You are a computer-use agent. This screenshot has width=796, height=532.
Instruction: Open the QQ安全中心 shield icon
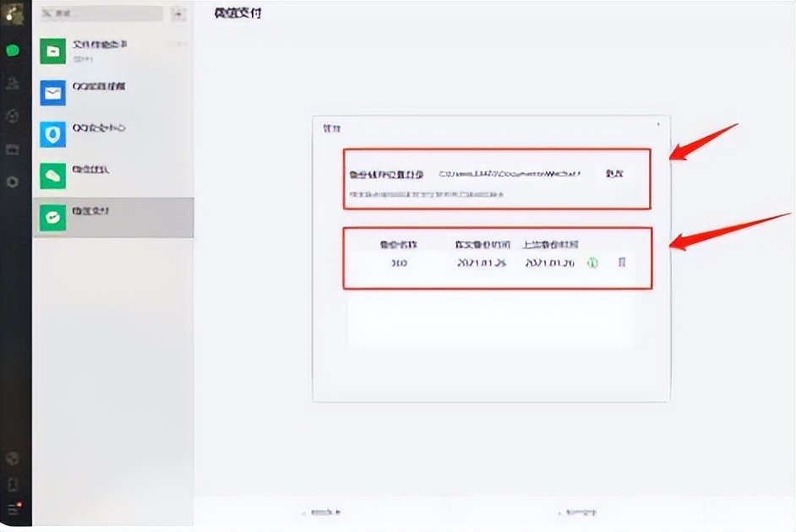(x=52, y=132)
